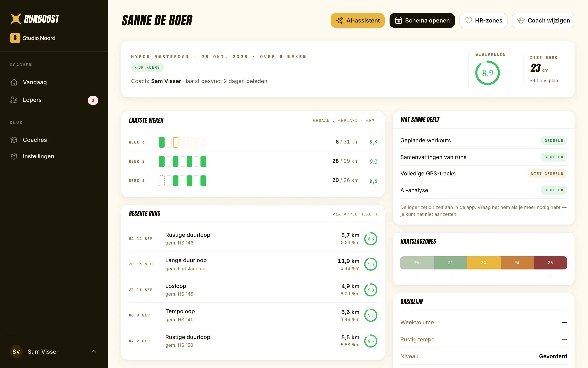Click the 9.3 score ring for Lange duurloop
This screenshot has height=368, width=588.
(371, 264)
